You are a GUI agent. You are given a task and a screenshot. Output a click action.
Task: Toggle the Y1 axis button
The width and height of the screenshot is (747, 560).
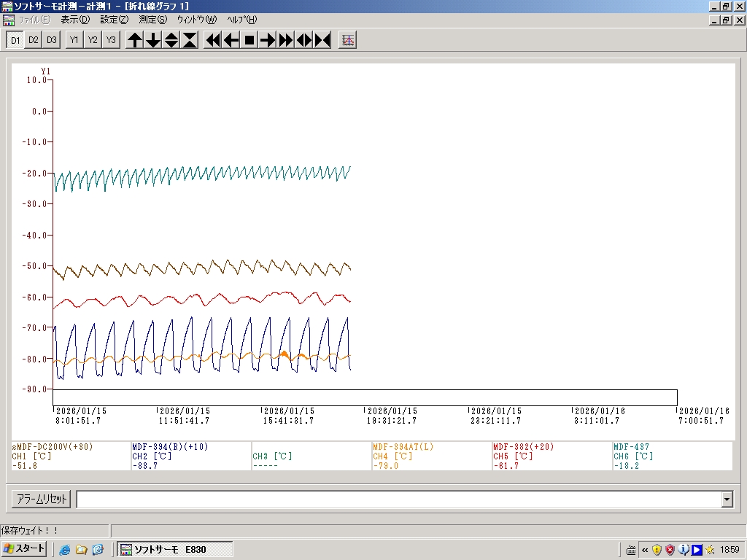coord(74,40)
